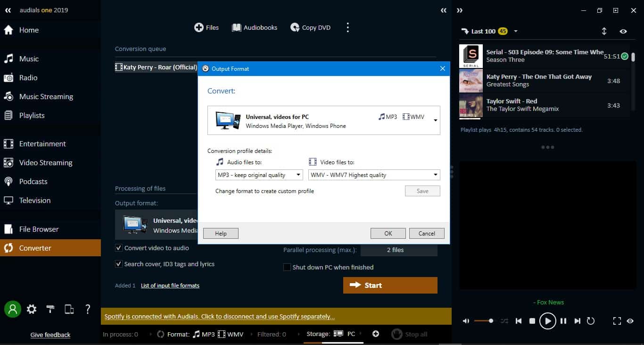Viewport: 644px width, 345px height.
Task: Select Taylor Swift - Red track
Action: (544, 105)
